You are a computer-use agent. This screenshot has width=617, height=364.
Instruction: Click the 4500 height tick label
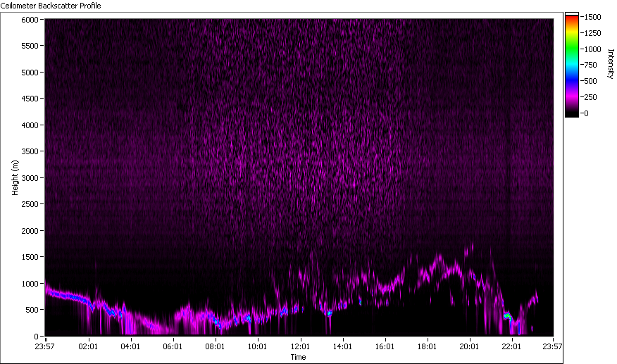30,99
